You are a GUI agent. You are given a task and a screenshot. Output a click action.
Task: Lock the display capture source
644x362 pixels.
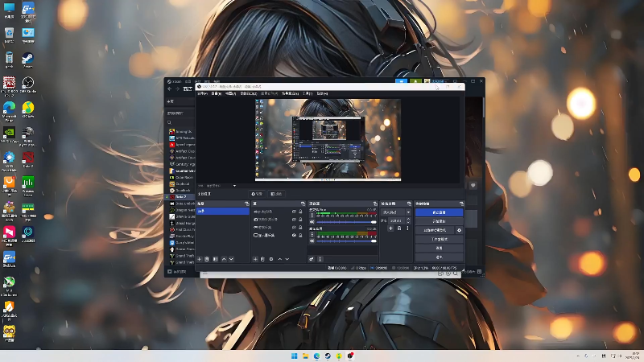(300, 235)
